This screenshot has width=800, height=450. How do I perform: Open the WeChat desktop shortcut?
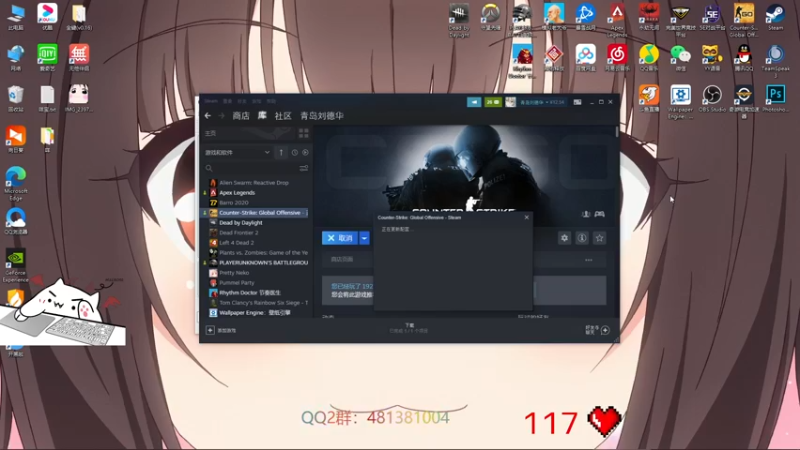pos(680,57)
